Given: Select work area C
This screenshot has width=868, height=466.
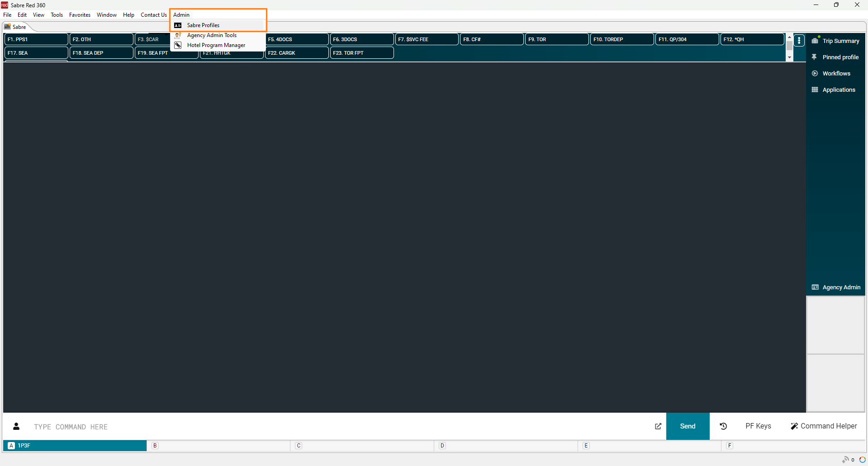Looking at the screenshot, I should [x=362, y=446].
